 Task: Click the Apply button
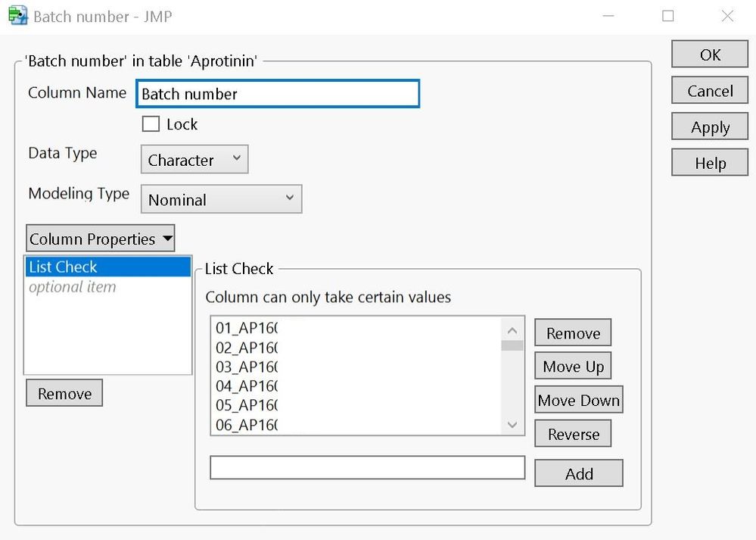tap(710, 127)
